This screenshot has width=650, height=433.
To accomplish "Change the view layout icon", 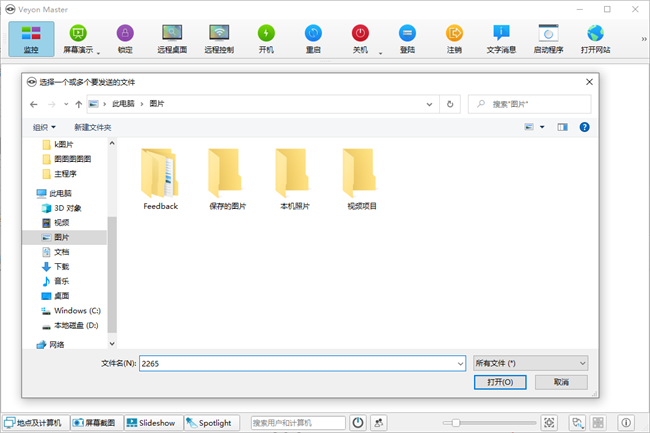I will (x=529, y=127).
